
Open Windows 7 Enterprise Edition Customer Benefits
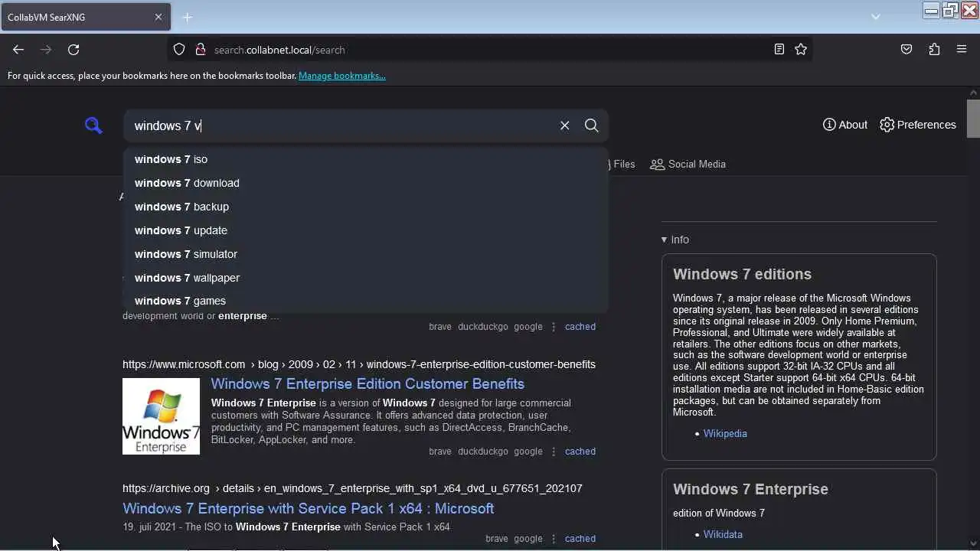pos(367,383)
